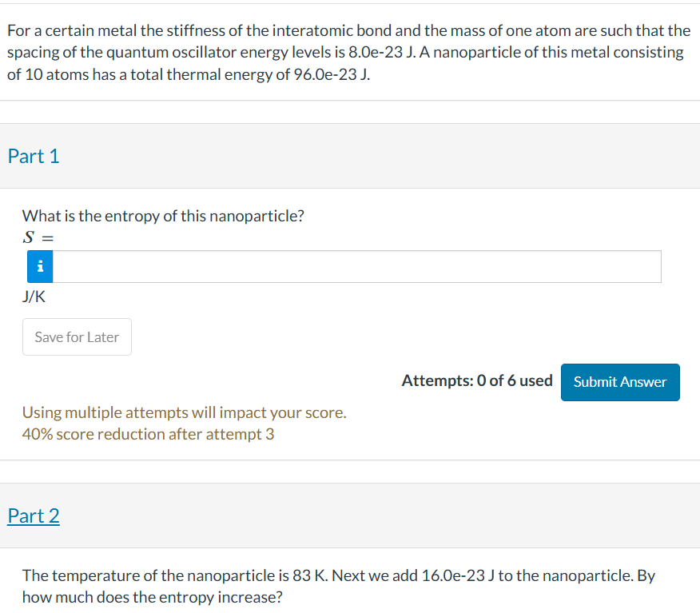Select the Part 2 tab heading
The image size is (700, 613).
pos(34,516)
